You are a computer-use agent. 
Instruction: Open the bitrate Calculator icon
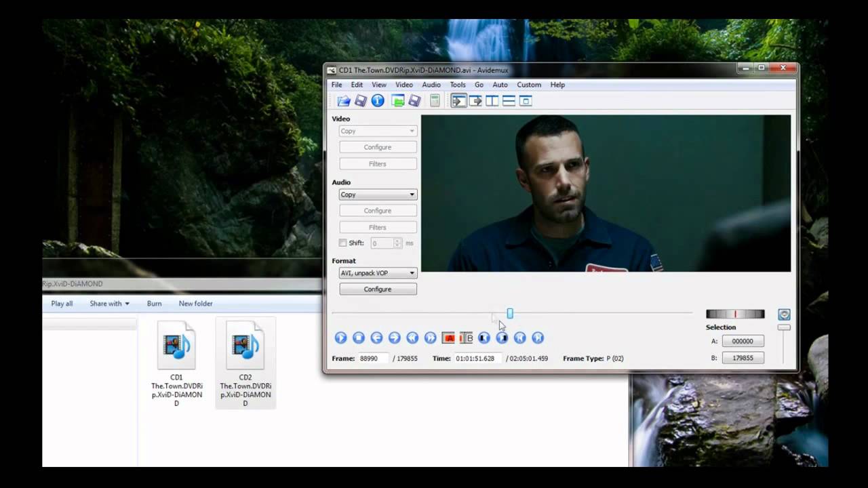[435, 101]
